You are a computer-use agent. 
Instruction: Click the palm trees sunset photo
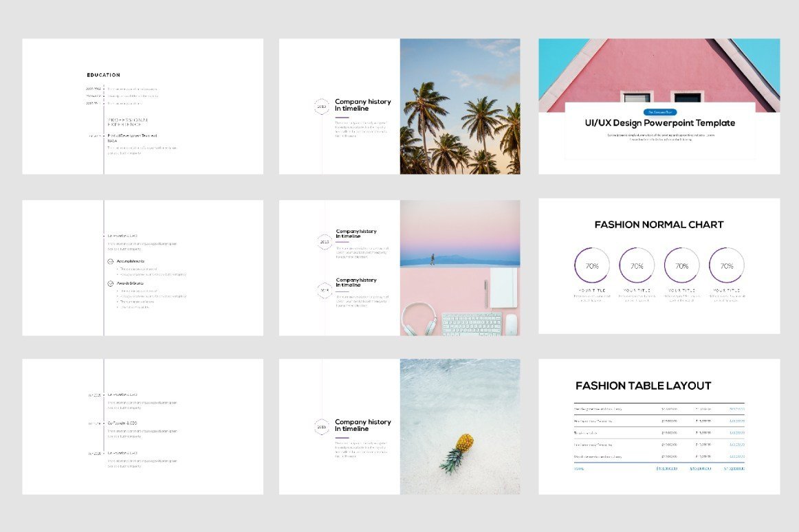460,107
